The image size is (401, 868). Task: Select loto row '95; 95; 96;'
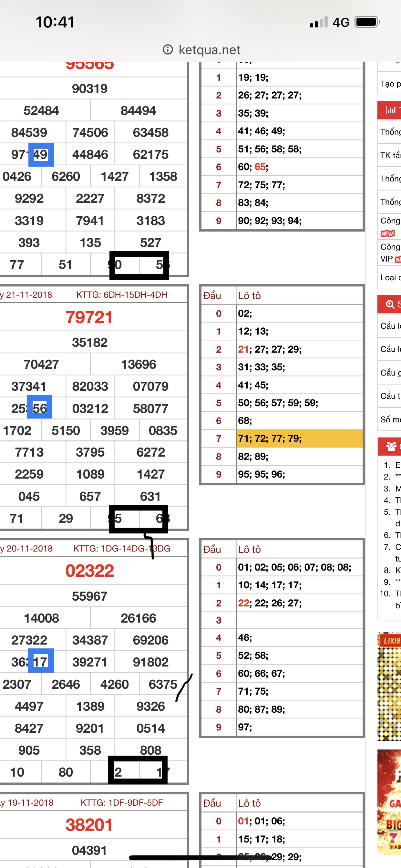pos(300,474)
